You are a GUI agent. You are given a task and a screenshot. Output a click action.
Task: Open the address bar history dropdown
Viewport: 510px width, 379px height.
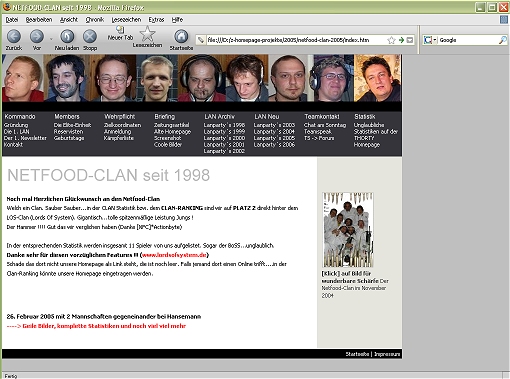[x=410, y=40]
